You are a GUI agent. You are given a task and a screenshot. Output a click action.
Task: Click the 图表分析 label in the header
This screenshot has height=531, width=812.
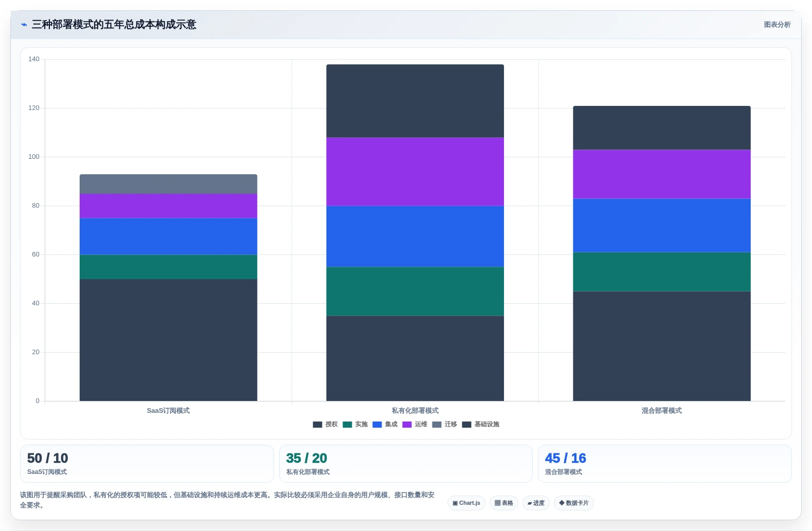pos(777,25)
